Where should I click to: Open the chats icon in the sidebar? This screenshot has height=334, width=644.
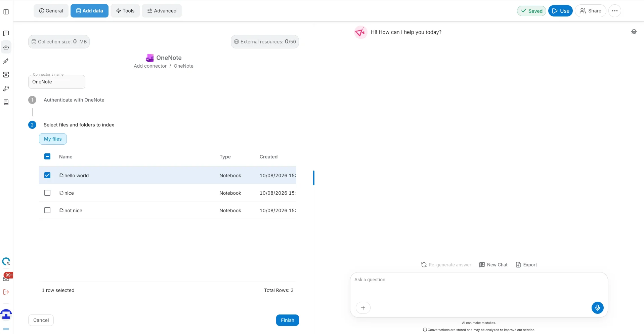coord(6,33)
